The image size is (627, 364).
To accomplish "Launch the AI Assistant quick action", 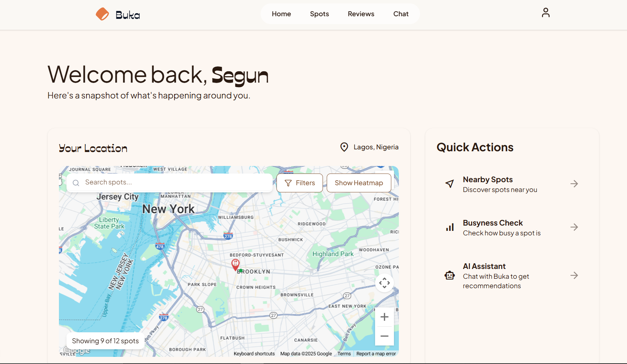I will click(x=512, y=276).
